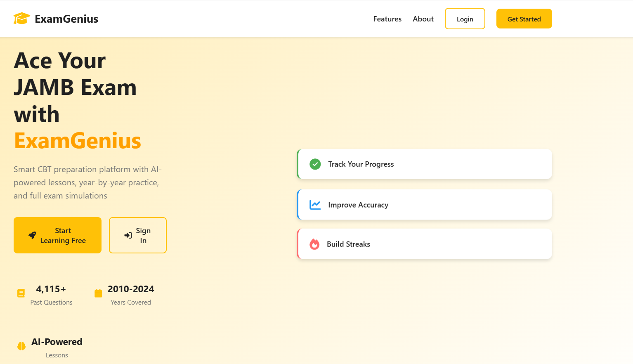Click the Build Streaks card
This screenshot has width=633, height=364.
tap(424, 244)
